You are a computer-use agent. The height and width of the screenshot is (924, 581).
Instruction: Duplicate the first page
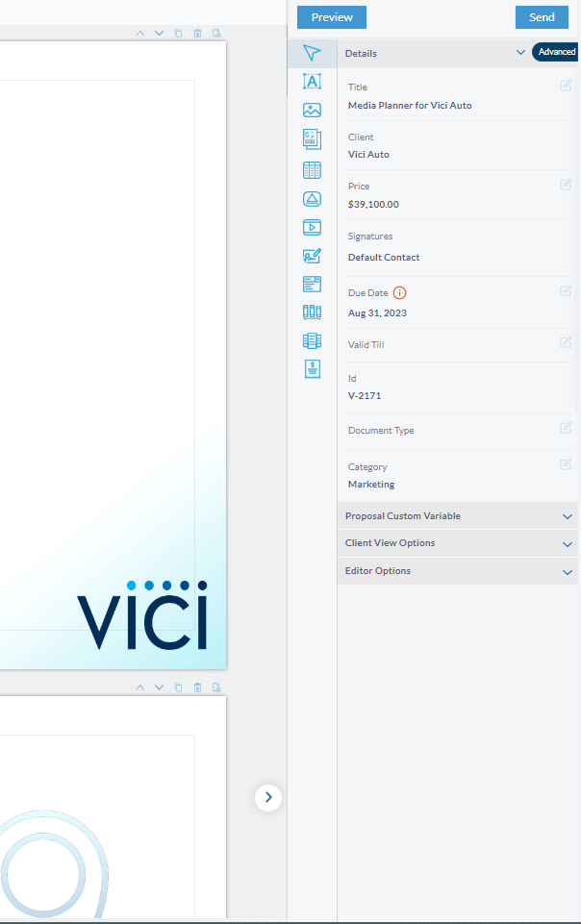[x=178, y=33]
